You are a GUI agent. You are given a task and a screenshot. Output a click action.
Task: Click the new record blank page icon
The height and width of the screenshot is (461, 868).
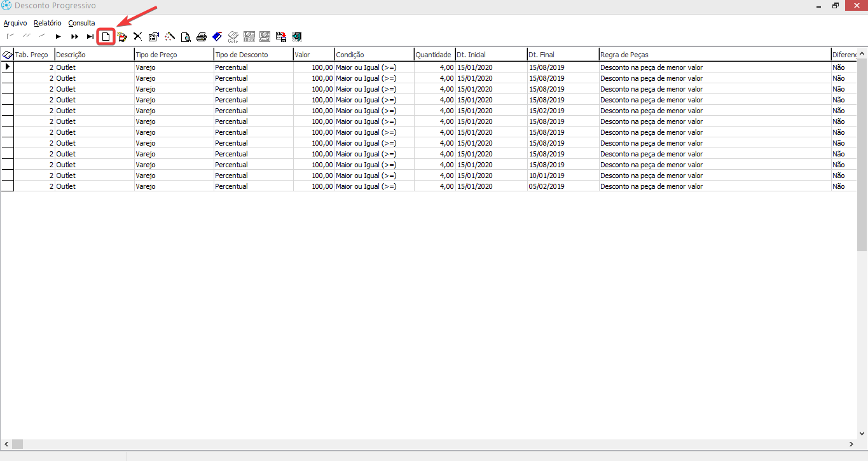click(106, 37)
